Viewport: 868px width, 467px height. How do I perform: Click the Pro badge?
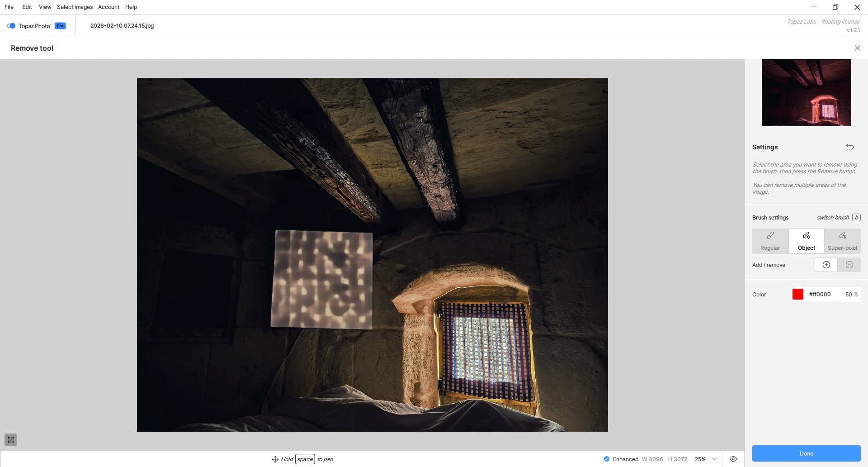tap(60, 26)
